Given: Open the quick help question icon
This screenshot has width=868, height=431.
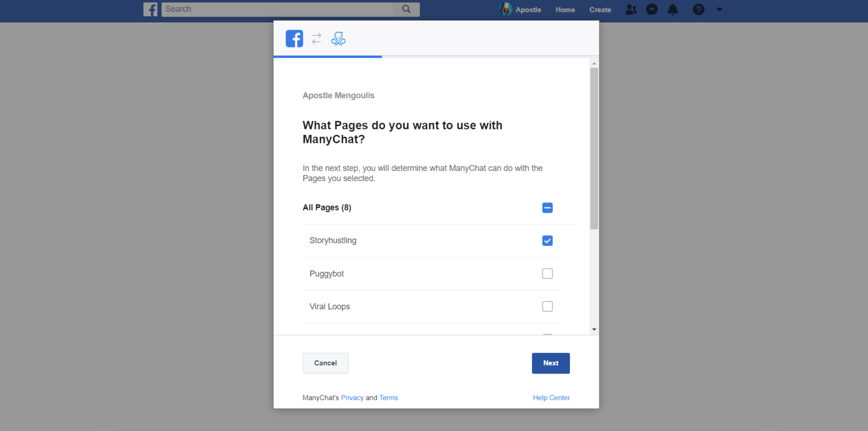Looking at the screenshot, I should [x=698, y=9].
